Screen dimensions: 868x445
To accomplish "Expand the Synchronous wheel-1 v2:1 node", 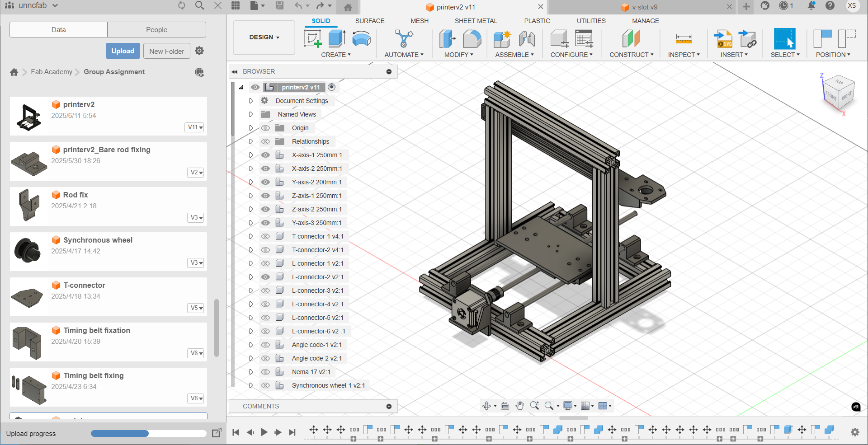I will tap(251, 385).
